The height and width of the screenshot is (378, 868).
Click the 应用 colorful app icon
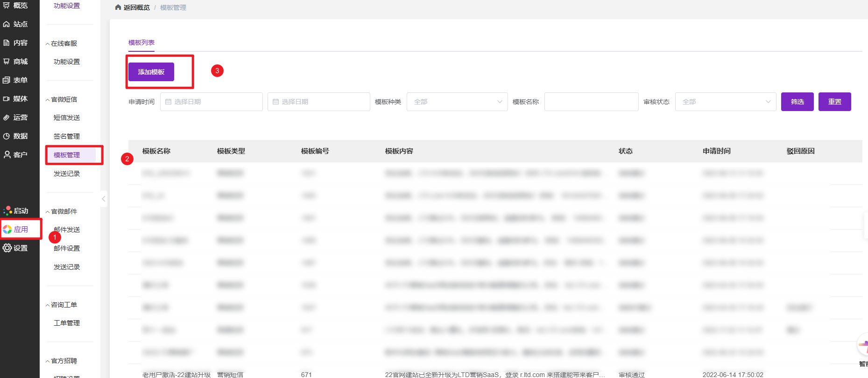[7, 229]
